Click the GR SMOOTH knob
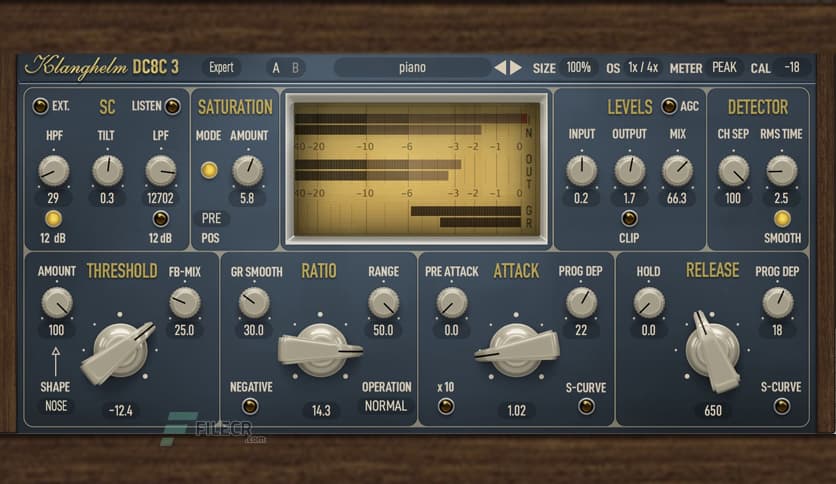Viewport: 836px width, 484px height. tap(254, 302)
